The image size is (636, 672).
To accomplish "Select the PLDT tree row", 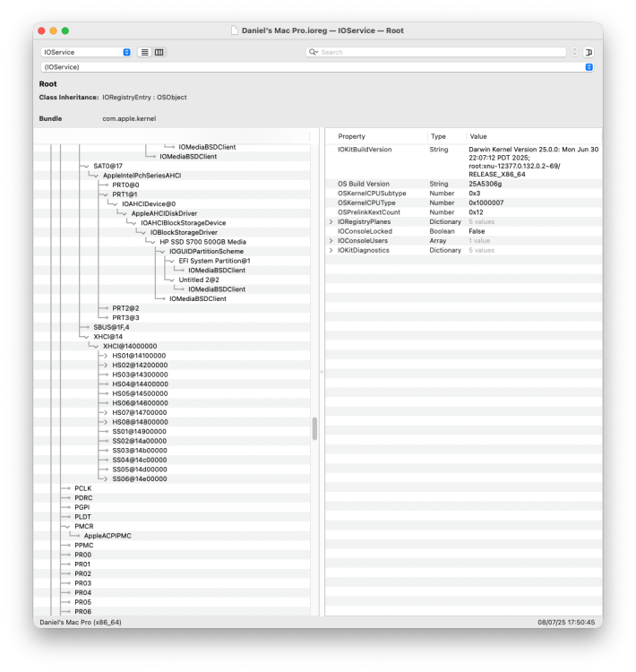I will [x=172, y=517].
